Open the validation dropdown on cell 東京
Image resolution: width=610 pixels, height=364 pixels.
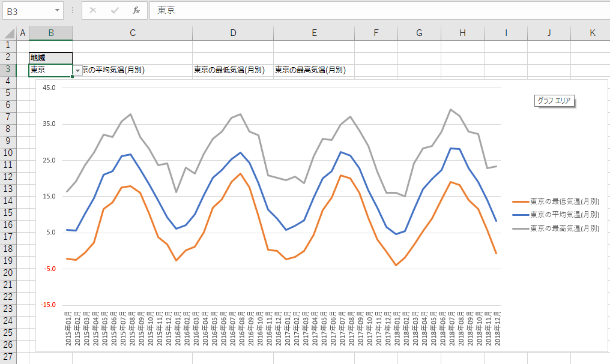[x=77, y=70]
